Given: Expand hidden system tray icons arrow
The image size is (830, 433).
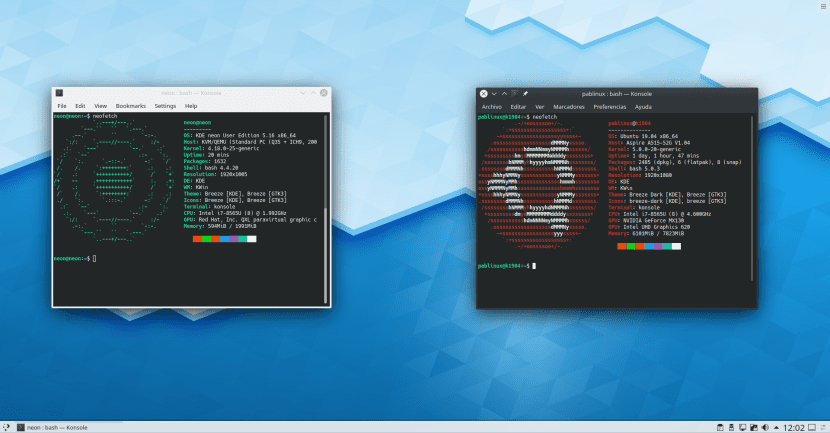Looking at the screenshot, I should click(775, 426).
